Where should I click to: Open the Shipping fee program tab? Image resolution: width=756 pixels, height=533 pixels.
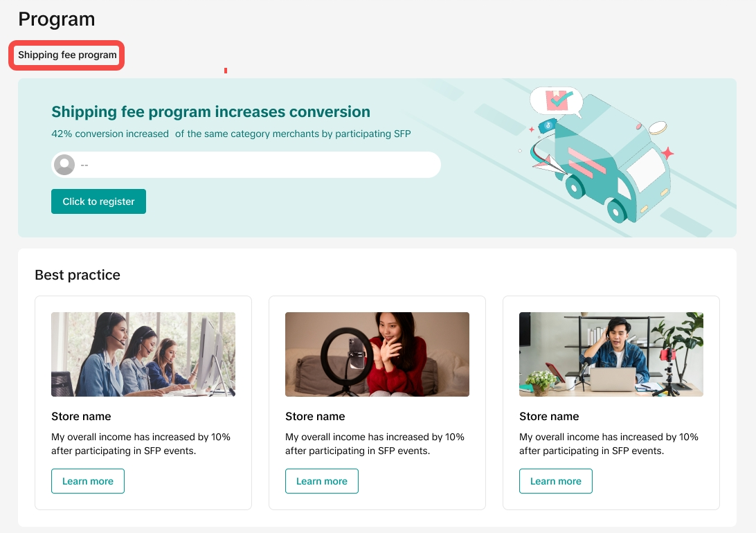67,55
